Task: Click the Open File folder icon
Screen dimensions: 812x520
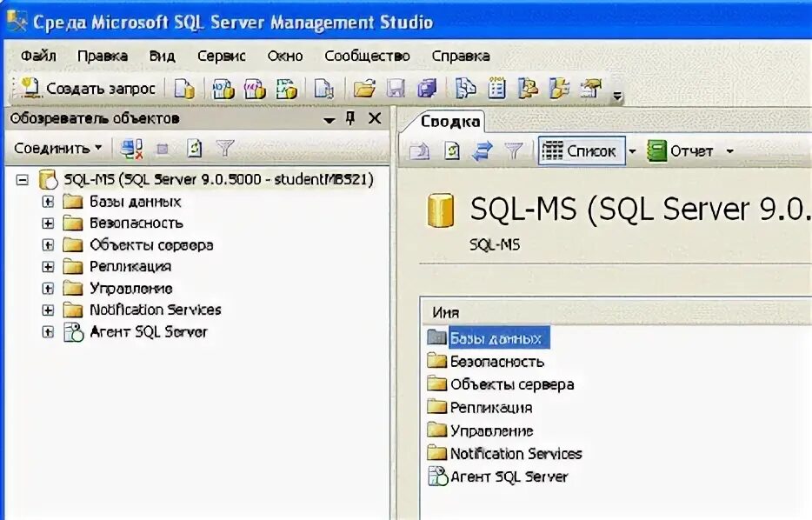Action: click(364, 89)
